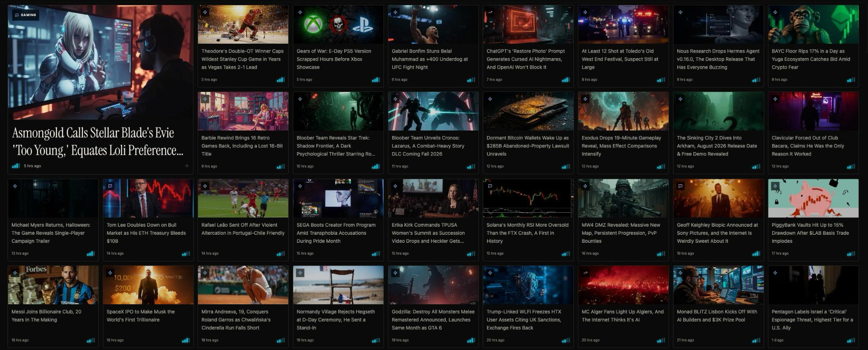Click the signal bars icon on the MW4 DMZ card
This screenshot has width=868, height=350.
pos(661,254)
